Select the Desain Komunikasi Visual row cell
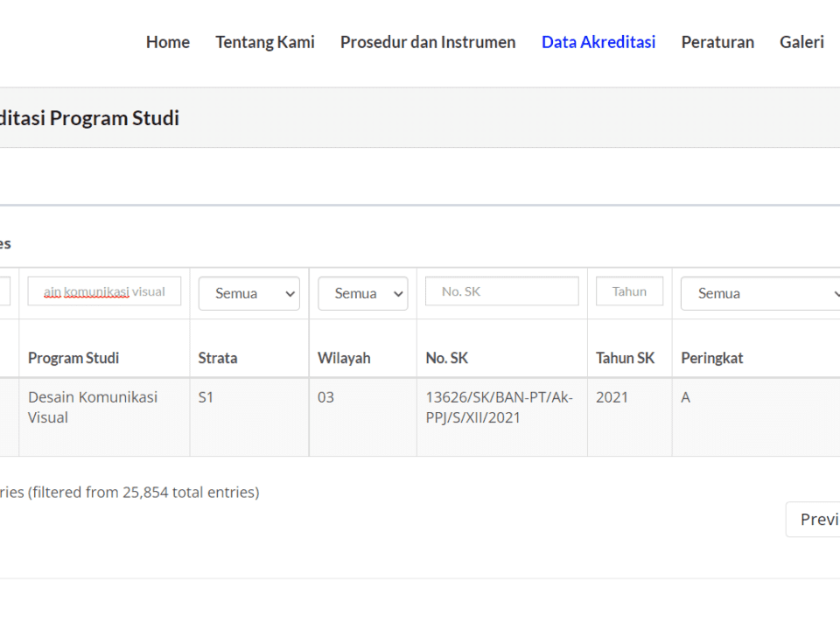 [93, 407]
